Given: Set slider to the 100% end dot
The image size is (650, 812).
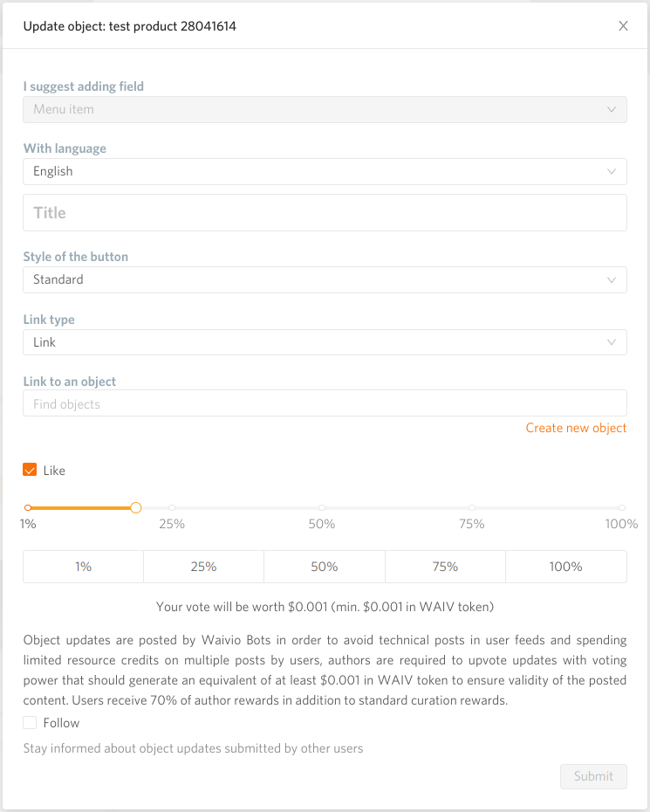Looking at the screenshot, I should point(621,507).
